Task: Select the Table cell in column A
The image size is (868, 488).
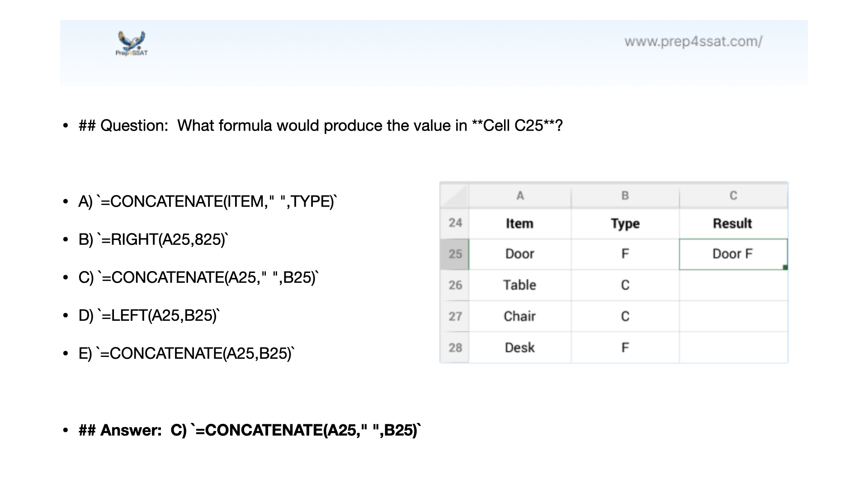Action: (519, 285)
